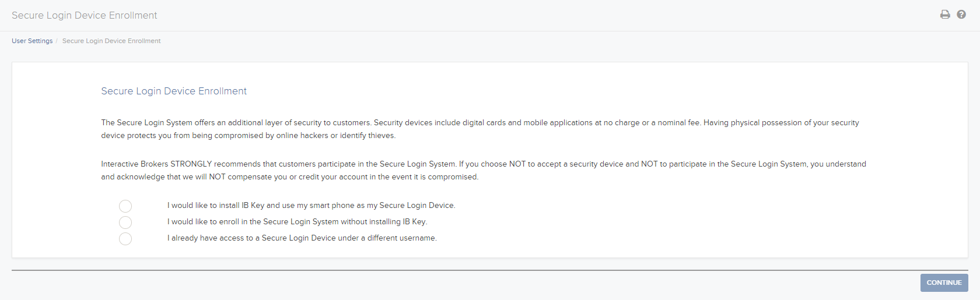Select the install IB Key radio button

tap(125, 206)
